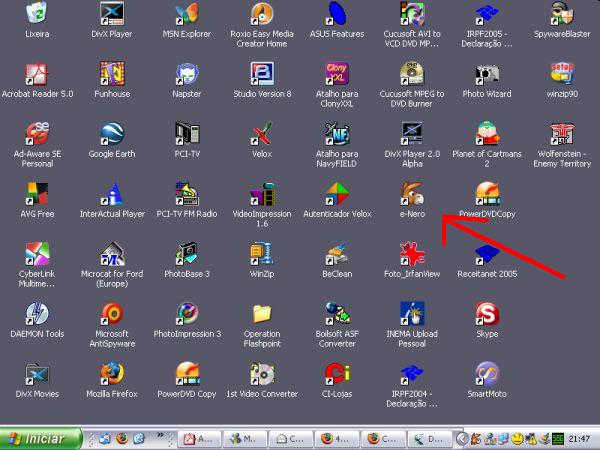Open the Iniciar start menu
The height and width of the screenshot is (450, 600).
point(41,439)
